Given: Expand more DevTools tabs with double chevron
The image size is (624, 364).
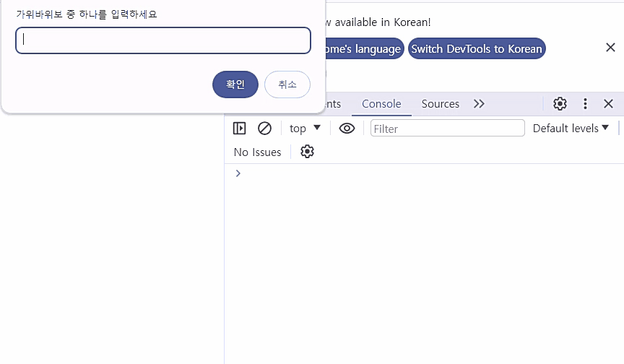Looking at the screenshot, I should tap(479, 104).
